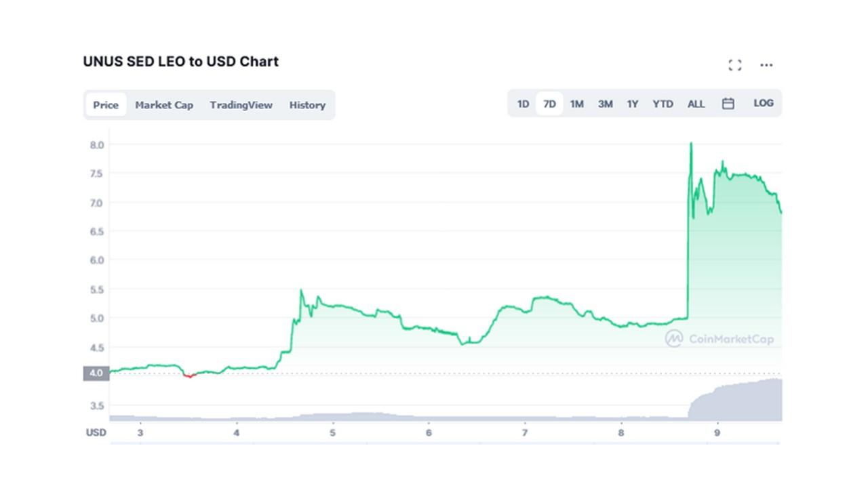The image size is (868, 488).
Task: Select the ALL time range
Action: [696, 104]
